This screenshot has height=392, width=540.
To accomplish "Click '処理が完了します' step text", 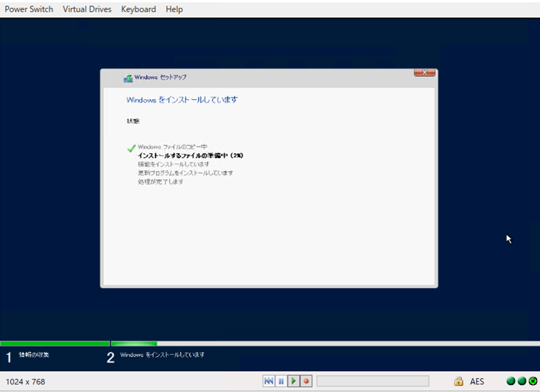I will point(161,181).
